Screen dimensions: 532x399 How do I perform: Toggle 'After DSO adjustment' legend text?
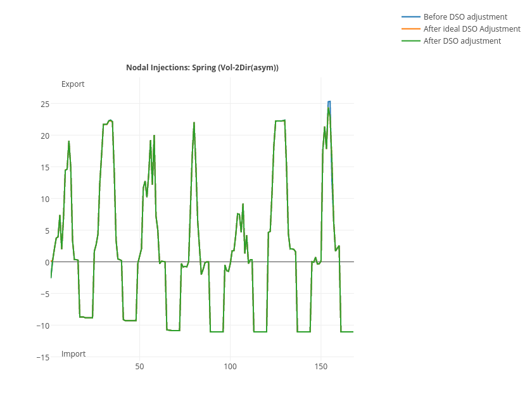pos(462,41)
